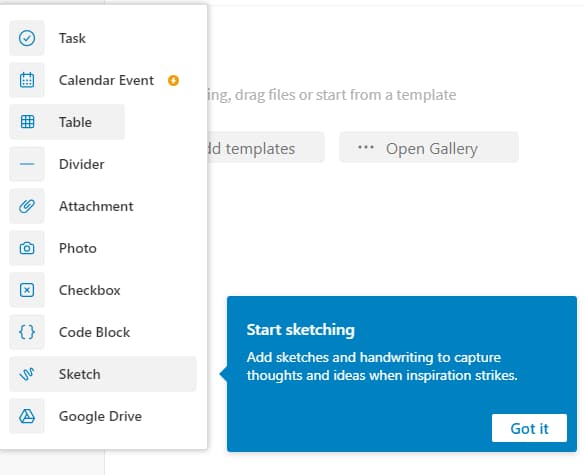Click the Google Drive icon

click(x=27, y=416)
